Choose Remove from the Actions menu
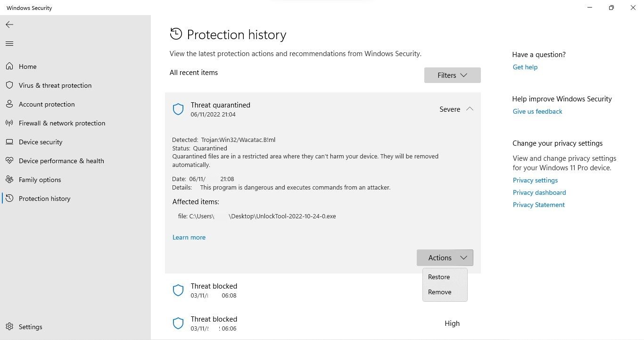Viewport: 644px width, 340px height. (x=439, y=292)
